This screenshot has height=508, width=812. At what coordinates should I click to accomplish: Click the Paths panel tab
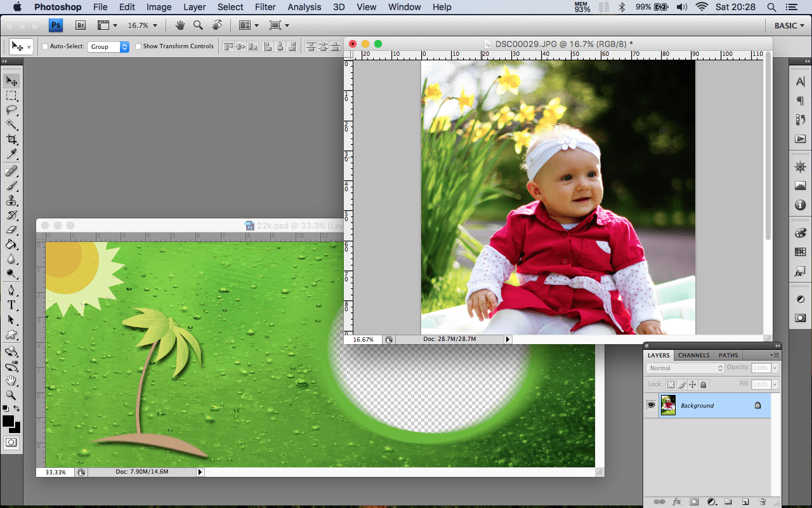point(728,355)
